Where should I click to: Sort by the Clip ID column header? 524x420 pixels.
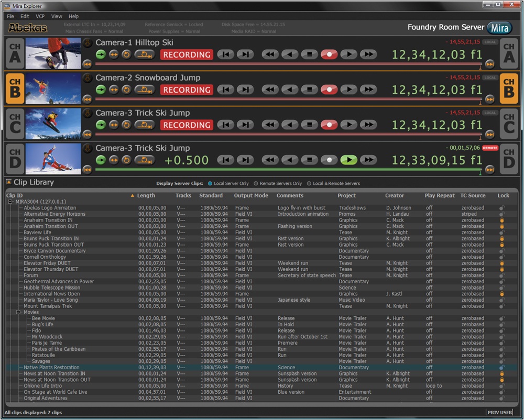tap(14, 196)
